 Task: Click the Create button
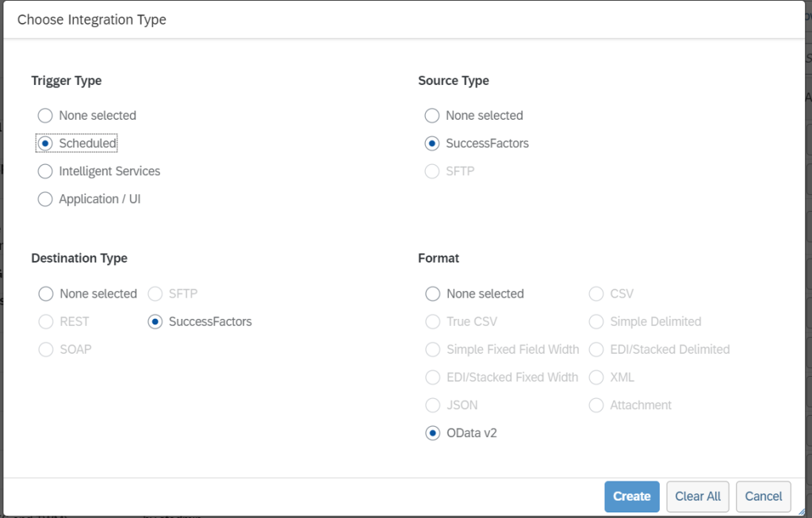632,497
